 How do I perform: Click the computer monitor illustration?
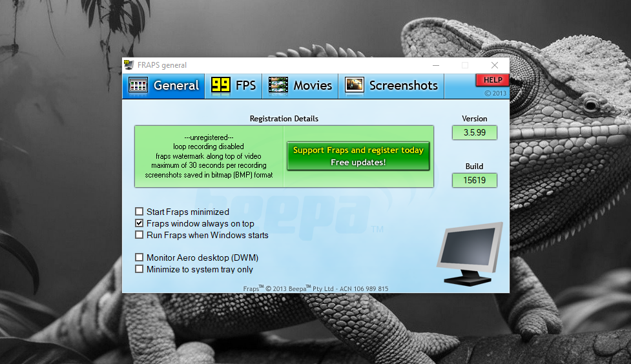click(x=469, y=255)
